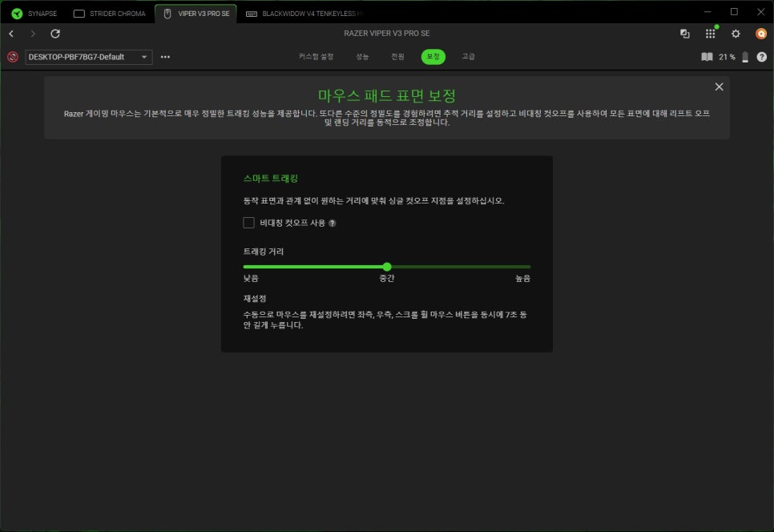Click the overlapping windows icon
Screen dimensions: 774x532
coord(684,34)
